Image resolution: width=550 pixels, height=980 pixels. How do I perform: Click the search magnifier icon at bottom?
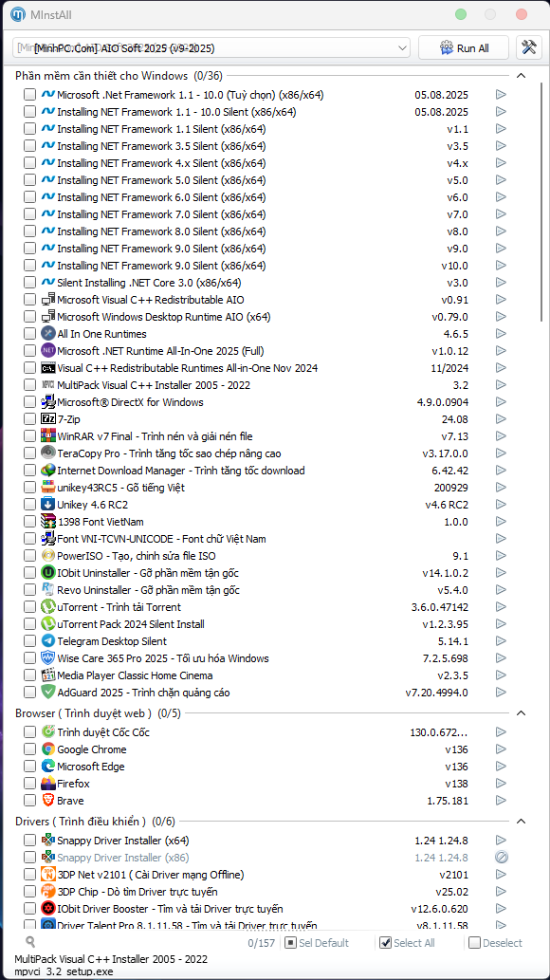[30, 942]
